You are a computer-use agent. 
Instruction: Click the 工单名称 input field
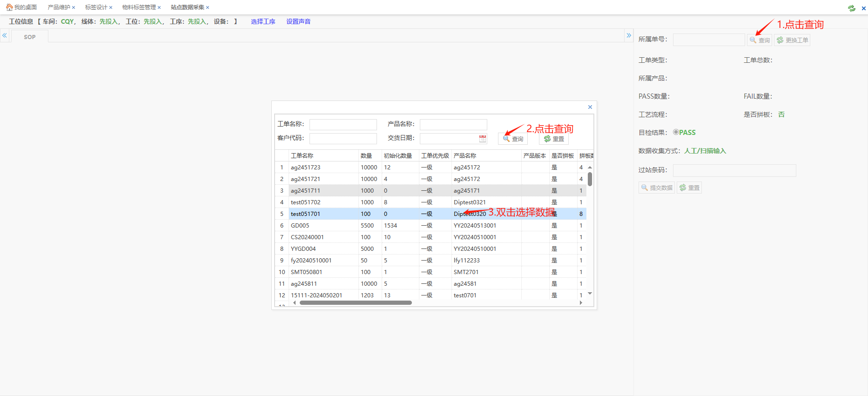(x=343, y=124)
